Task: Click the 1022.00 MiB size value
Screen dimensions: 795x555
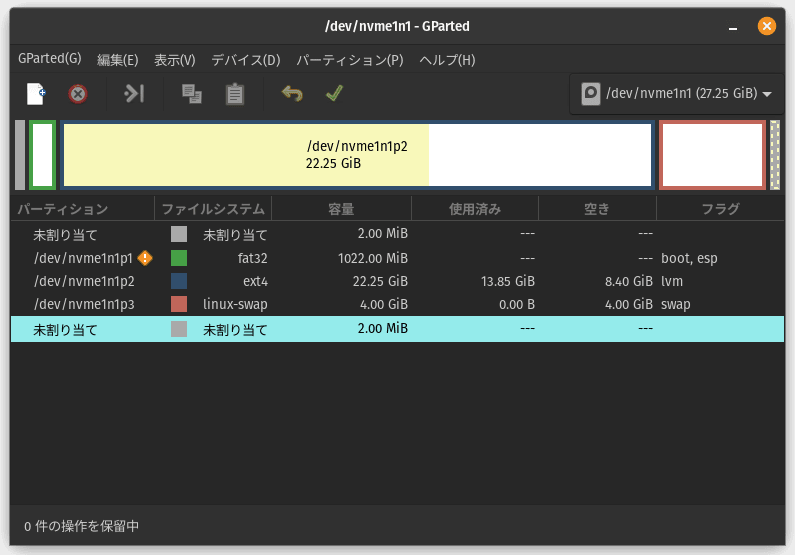Action: click(373, 258)
